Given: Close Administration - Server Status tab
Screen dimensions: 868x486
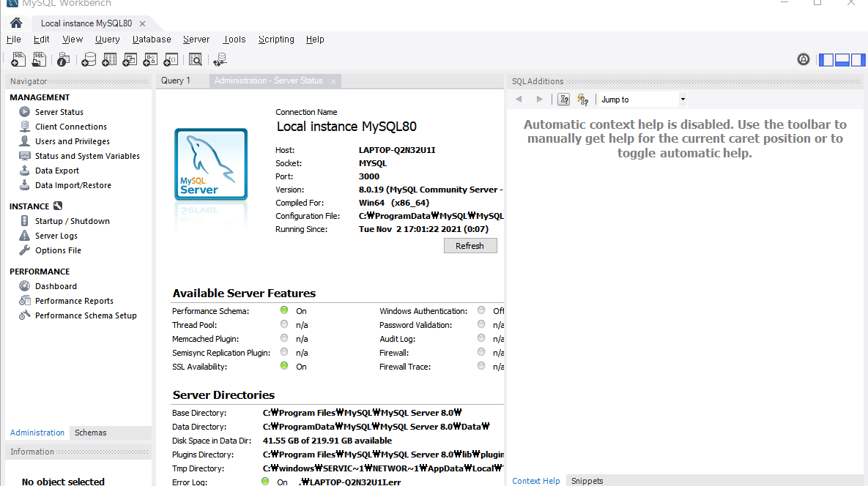Looking at the screenshot, I should [x=333, y=81].
